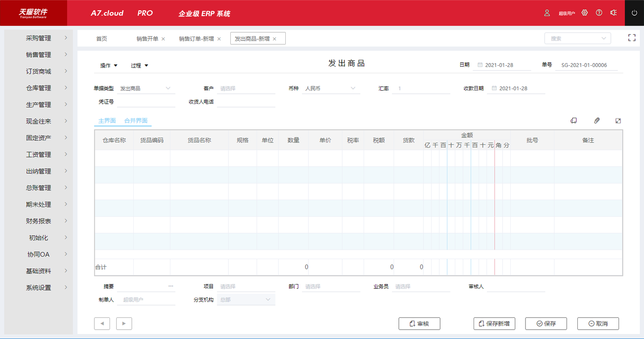The width and height of the screenshot is (644, 339).
Task: Open the 总账管理 menu item
Action: pyautogui.click(x=38, y=188)
